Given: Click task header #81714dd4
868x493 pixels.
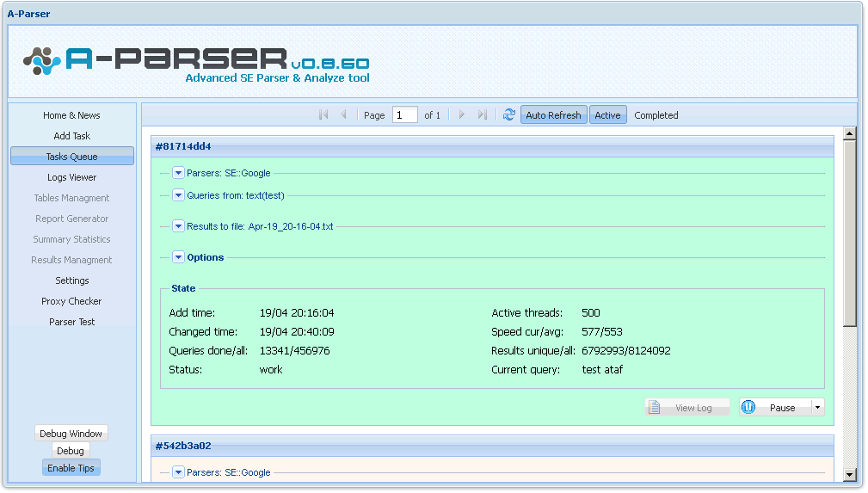Looking at the screenshot, I should [x=492, y=146].
